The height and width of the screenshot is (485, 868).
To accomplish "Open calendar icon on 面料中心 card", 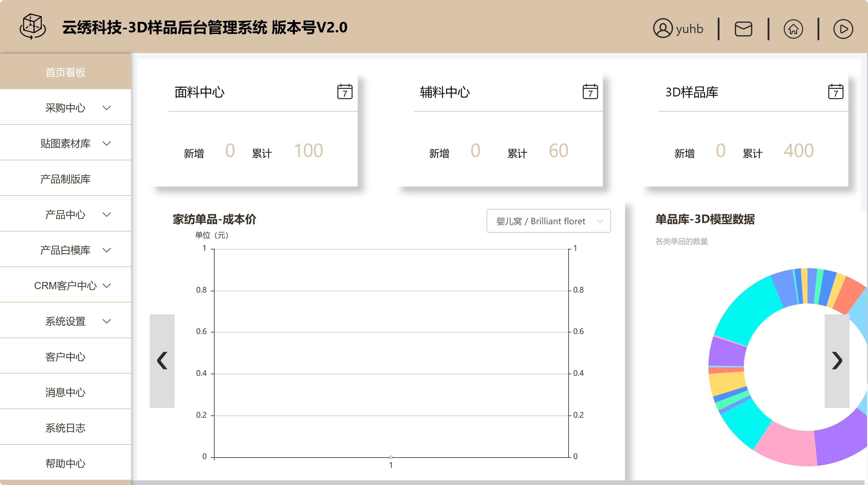I will tap(345, 92).
